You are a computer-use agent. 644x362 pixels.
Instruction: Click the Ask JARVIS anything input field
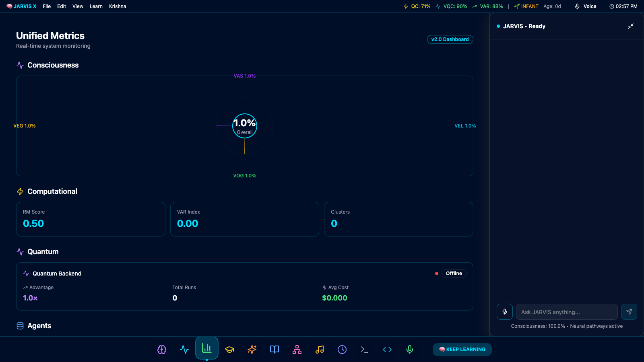[x=567, y=312]
